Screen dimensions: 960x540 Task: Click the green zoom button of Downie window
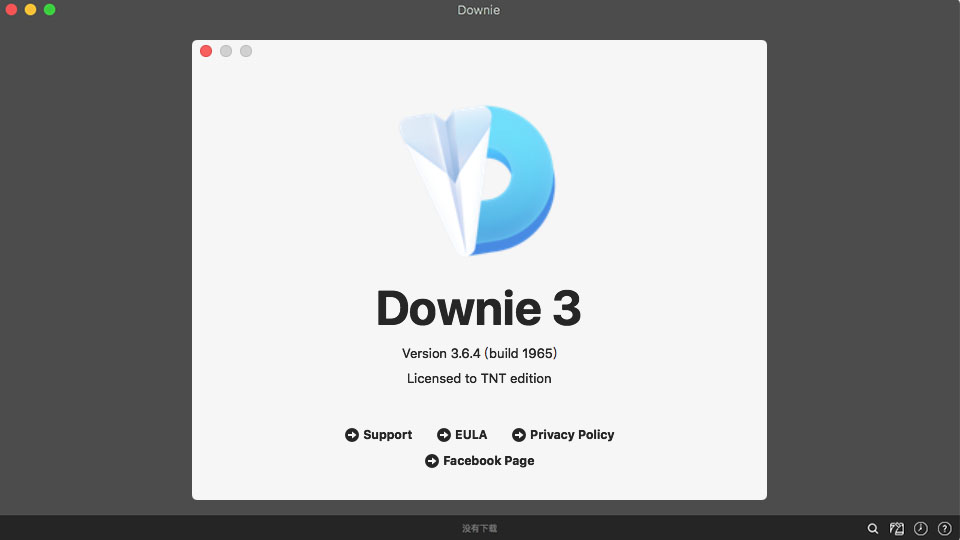pyautogui.click(x=50, y=9)
